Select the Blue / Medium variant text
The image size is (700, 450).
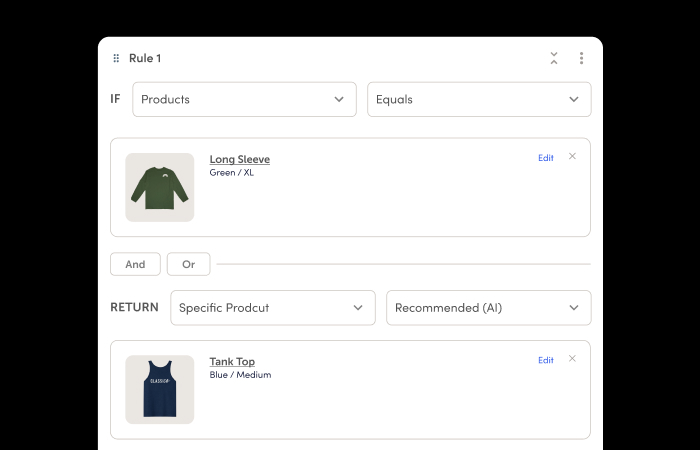[x=240, y=375]
